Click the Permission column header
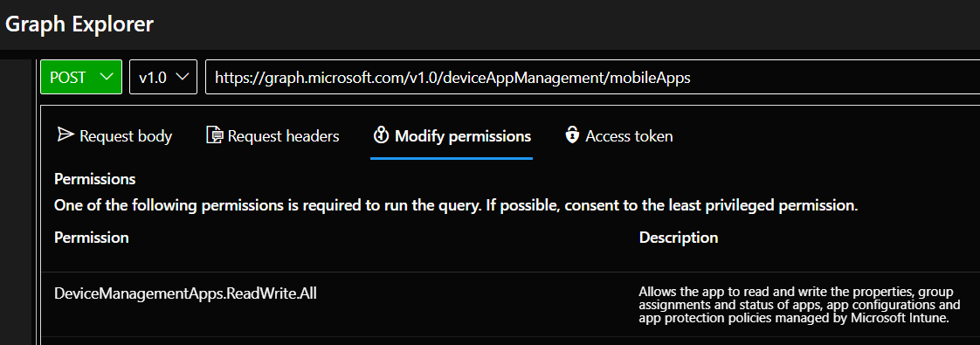The width and height of the screenshot is (980, 345). point(92,238)
